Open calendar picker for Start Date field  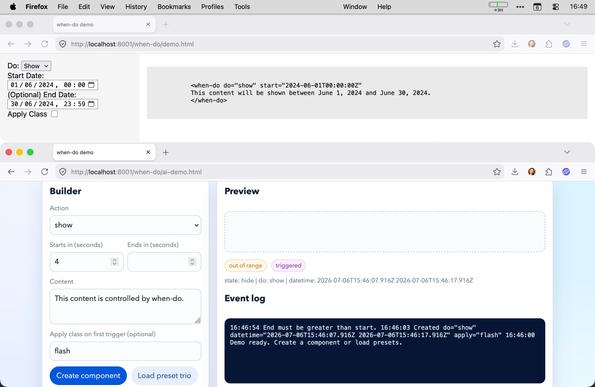[91, 85]
